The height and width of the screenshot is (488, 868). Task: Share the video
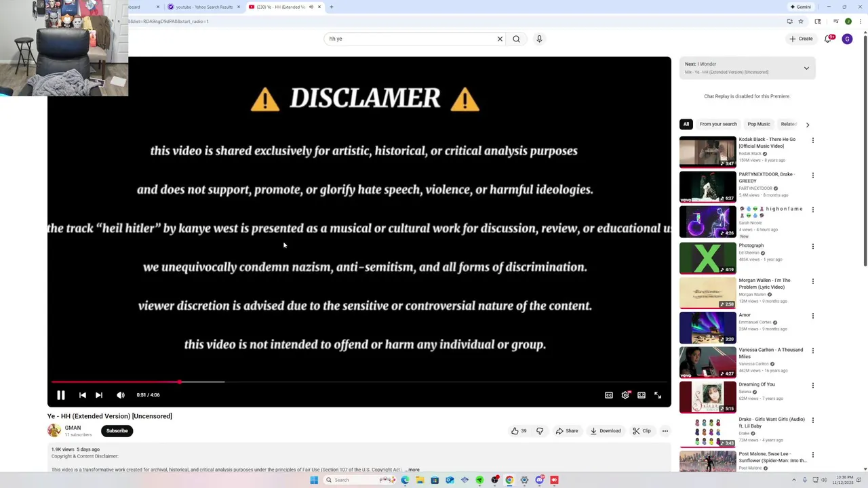click(567, 431)
